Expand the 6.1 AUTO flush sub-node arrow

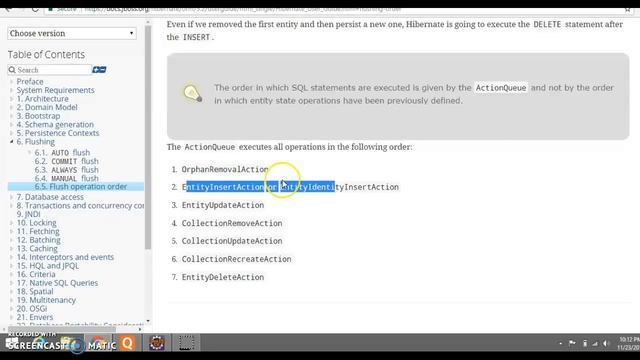coord(29,152)
